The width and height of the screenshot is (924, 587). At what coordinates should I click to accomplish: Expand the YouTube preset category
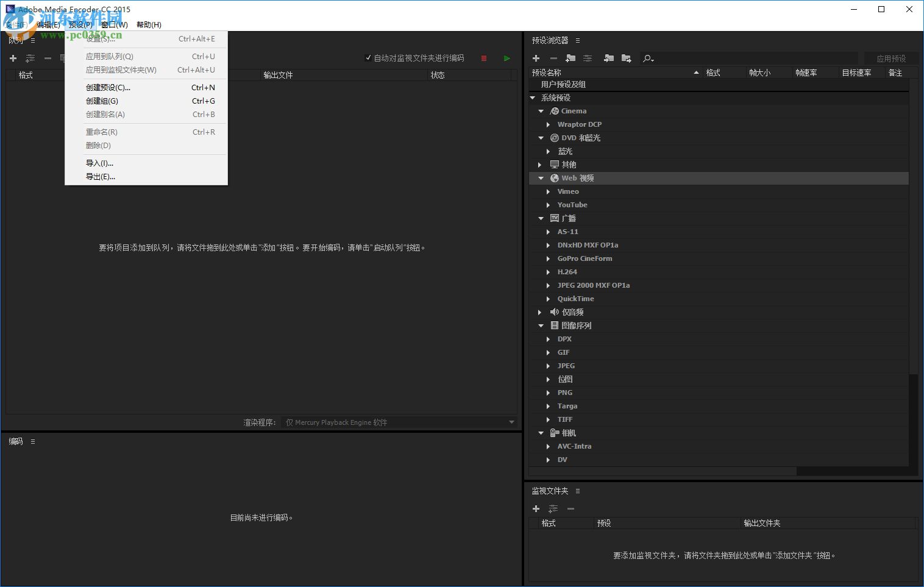click(548, 204)
